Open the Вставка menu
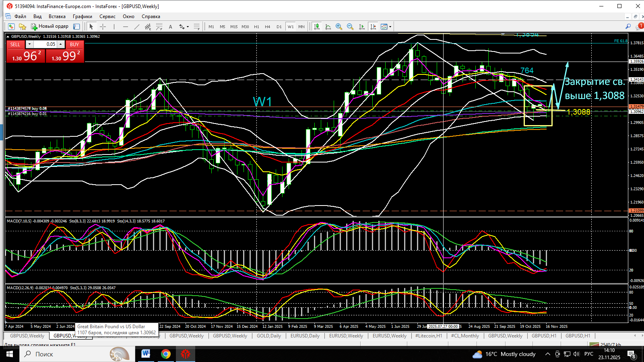The image size is (644, 362). tap(57, 16)
